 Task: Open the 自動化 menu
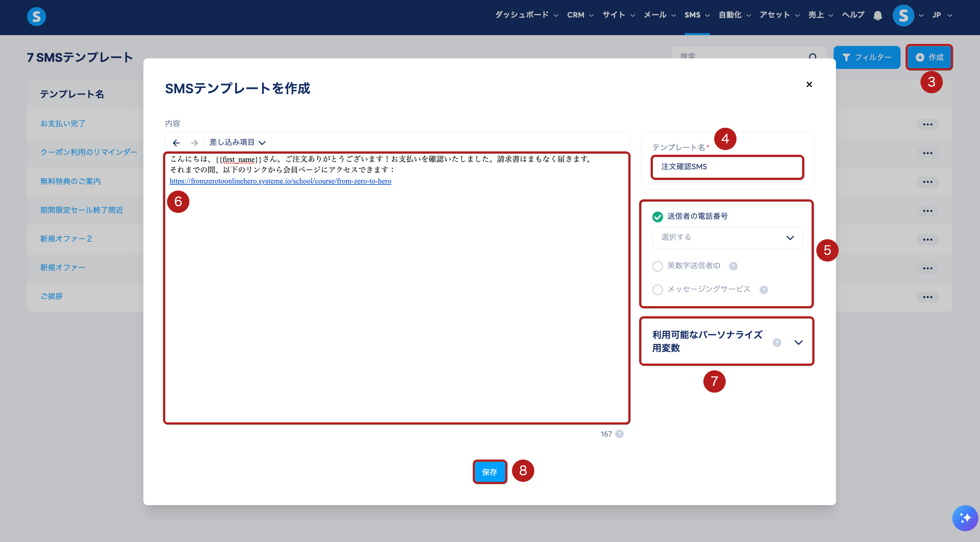734,15
